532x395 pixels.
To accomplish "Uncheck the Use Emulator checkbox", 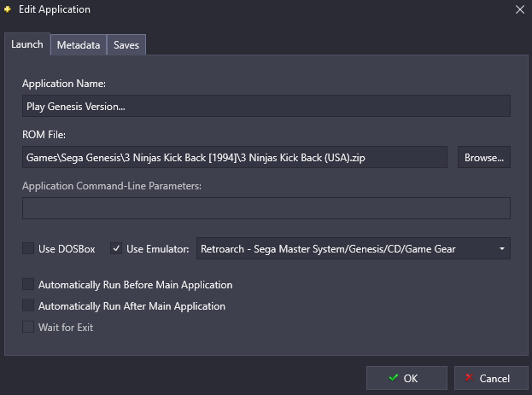I will [x=117, y=249].
